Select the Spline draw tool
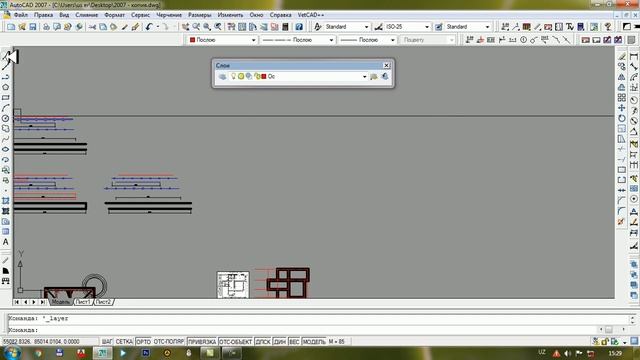The height and width of the screenshot is (360, 640). coord(6,139)
